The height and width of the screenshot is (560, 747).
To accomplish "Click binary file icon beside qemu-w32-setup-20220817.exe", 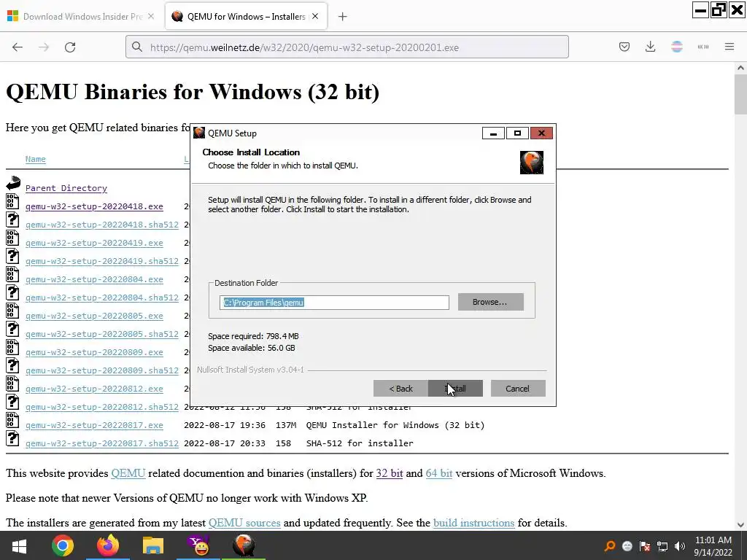I will coord(13,420).
